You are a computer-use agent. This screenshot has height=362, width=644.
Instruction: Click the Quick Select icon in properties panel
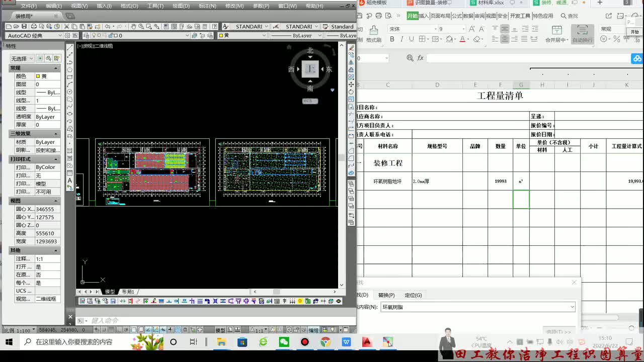pyautogui.click(x=57, y=58)
